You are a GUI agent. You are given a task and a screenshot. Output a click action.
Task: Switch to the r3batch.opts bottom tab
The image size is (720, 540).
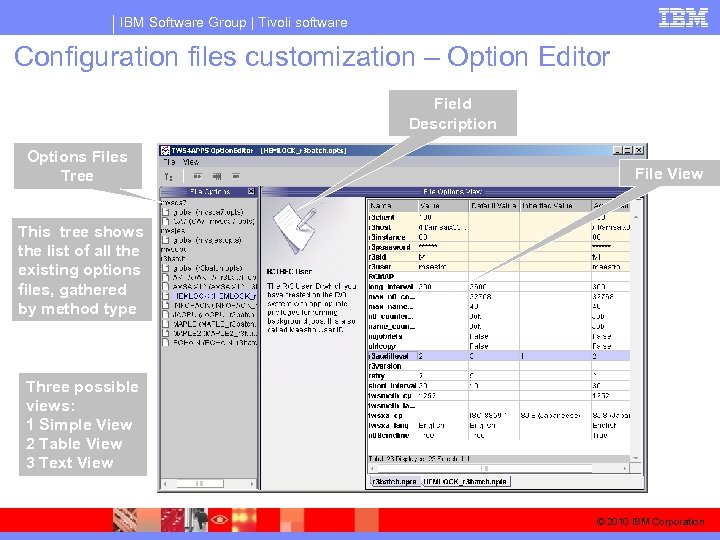click(x=394, y=481)
